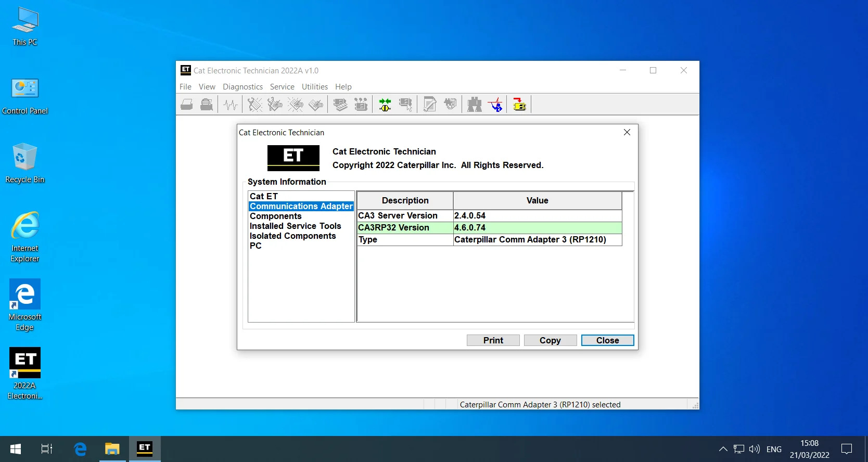Open the Windows Start menu
868x462 pixels.
(x=16, y=449)
